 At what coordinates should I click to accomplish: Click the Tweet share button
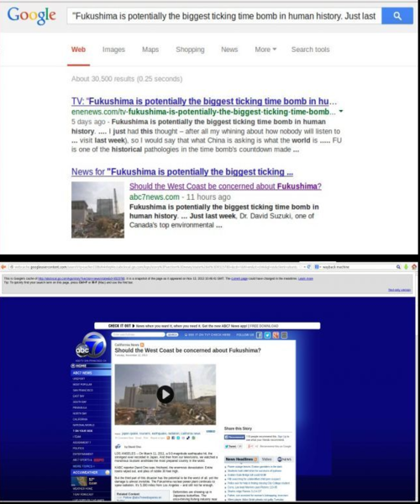(231, 447)
